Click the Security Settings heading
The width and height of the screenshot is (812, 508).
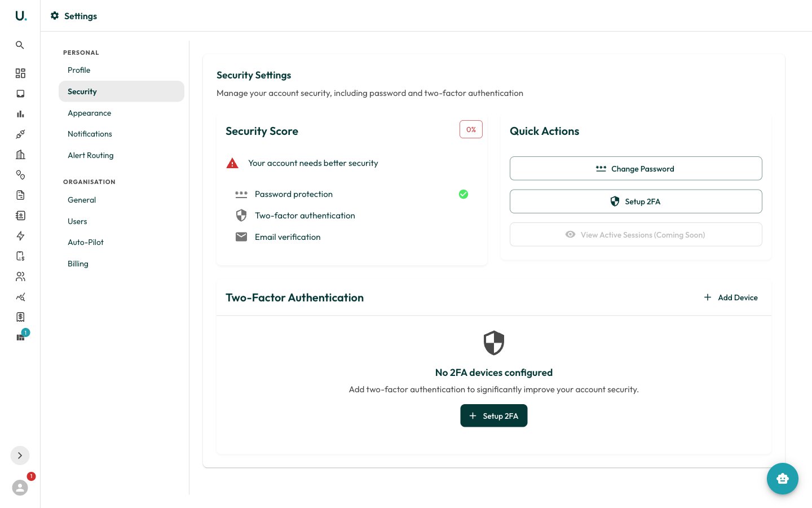point(254,75)
